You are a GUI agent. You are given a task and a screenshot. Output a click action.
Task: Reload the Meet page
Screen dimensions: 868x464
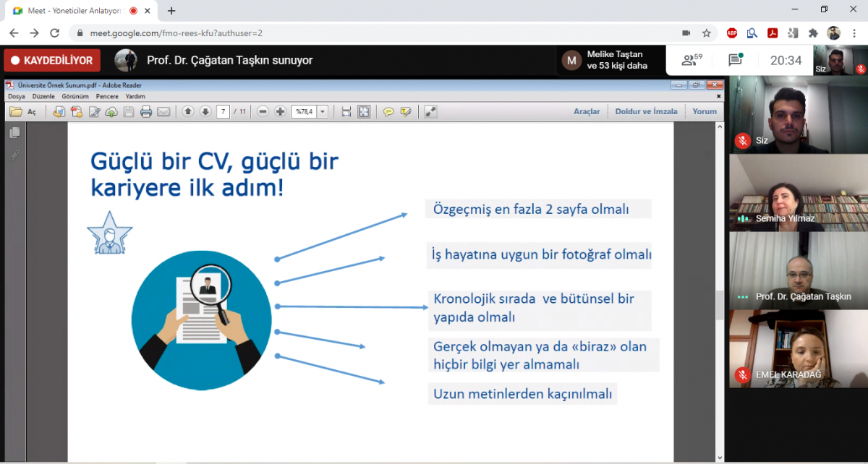pyautogui.click(x=54, y=33)
